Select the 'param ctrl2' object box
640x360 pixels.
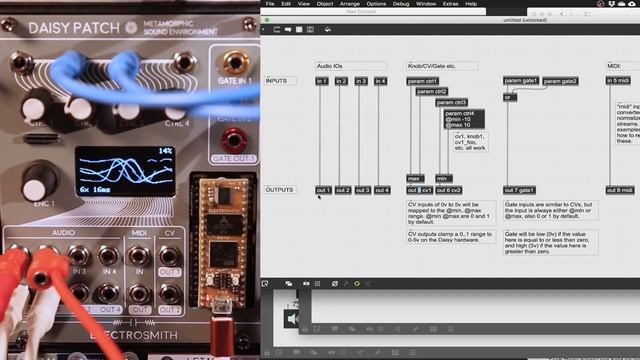(432, 92)
